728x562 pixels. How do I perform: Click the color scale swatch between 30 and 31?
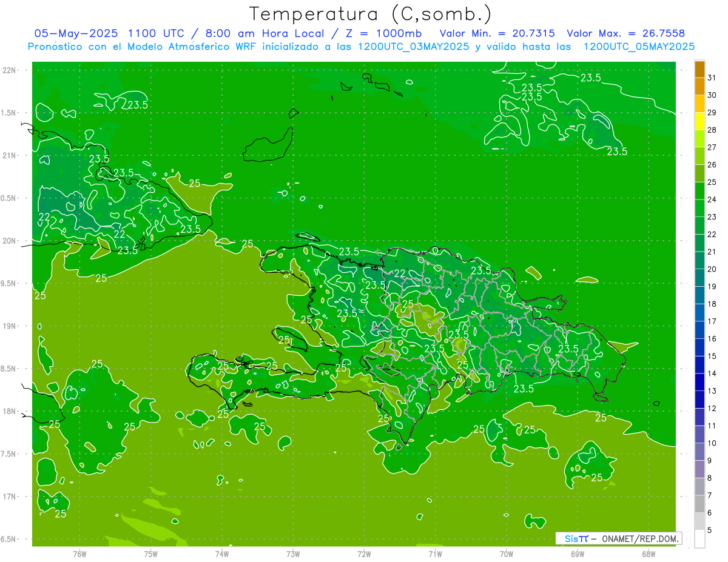pos(699,86)
